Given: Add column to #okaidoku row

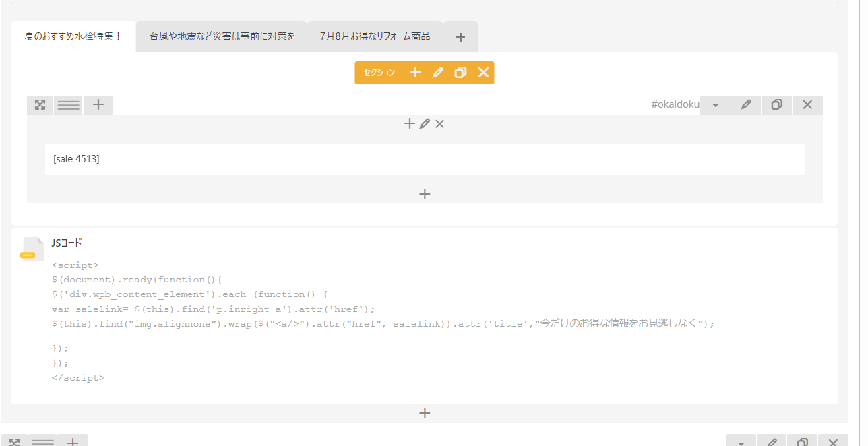Looking at the screenshot, I should coord(98,105).
